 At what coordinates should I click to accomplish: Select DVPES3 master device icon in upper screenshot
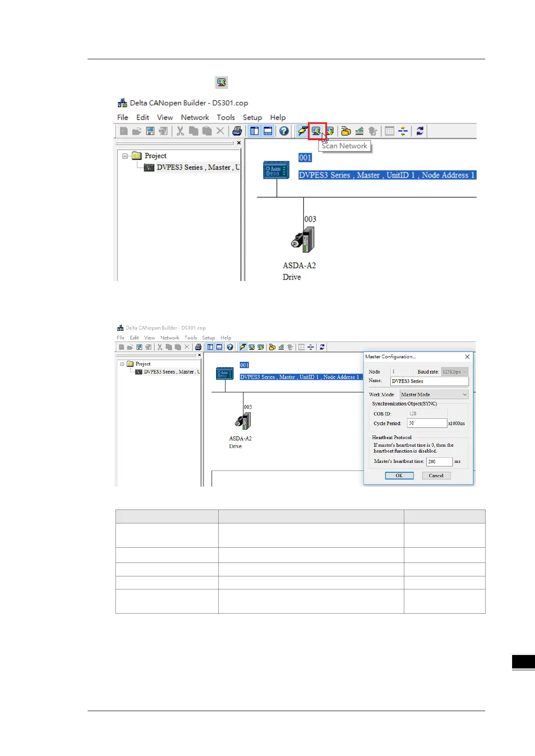tap(276, 170)
